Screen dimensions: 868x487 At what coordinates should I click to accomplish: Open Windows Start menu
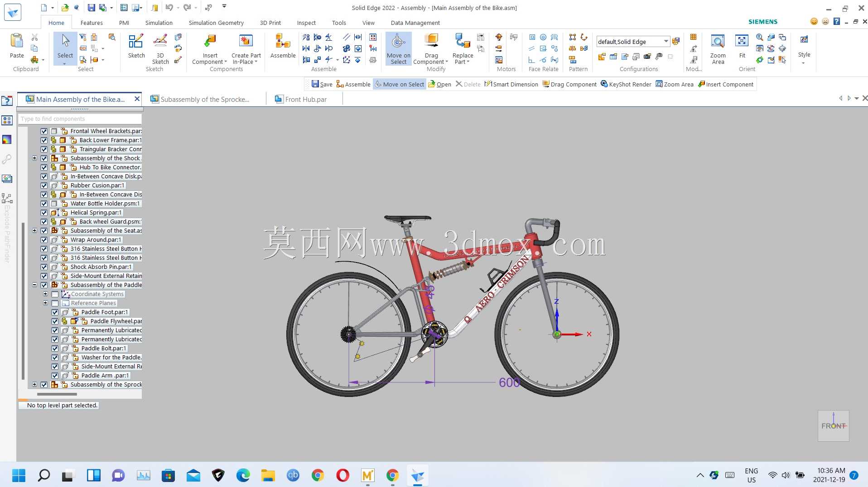[x=19, y=475]
